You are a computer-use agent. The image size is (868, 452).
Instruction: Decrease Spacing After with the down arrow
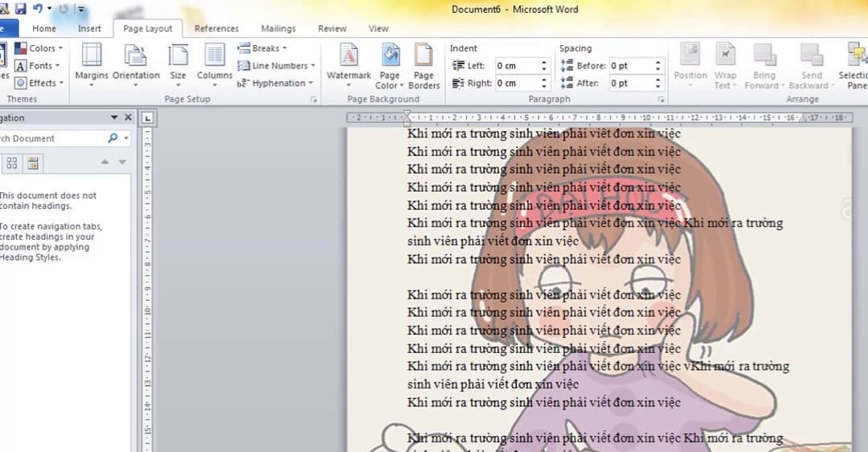click(x=657, y=86)
